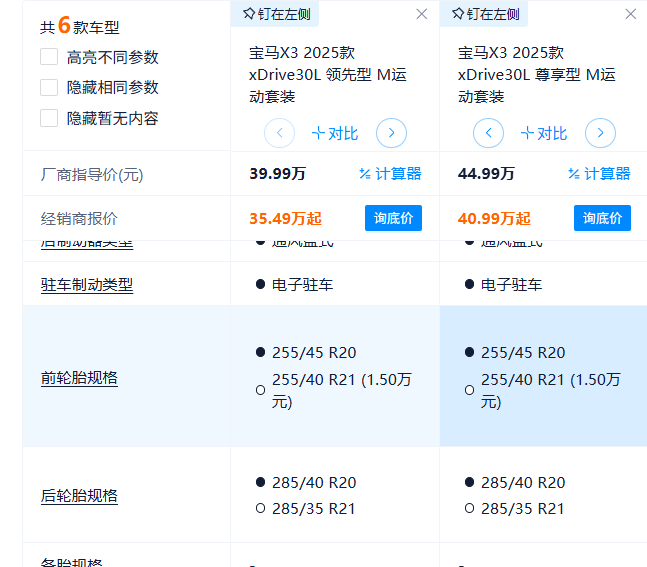Click 285/35 R21 in 领先型 column
Screen dimensions: 647x567
pyautogui.click(x=306, y=508)
